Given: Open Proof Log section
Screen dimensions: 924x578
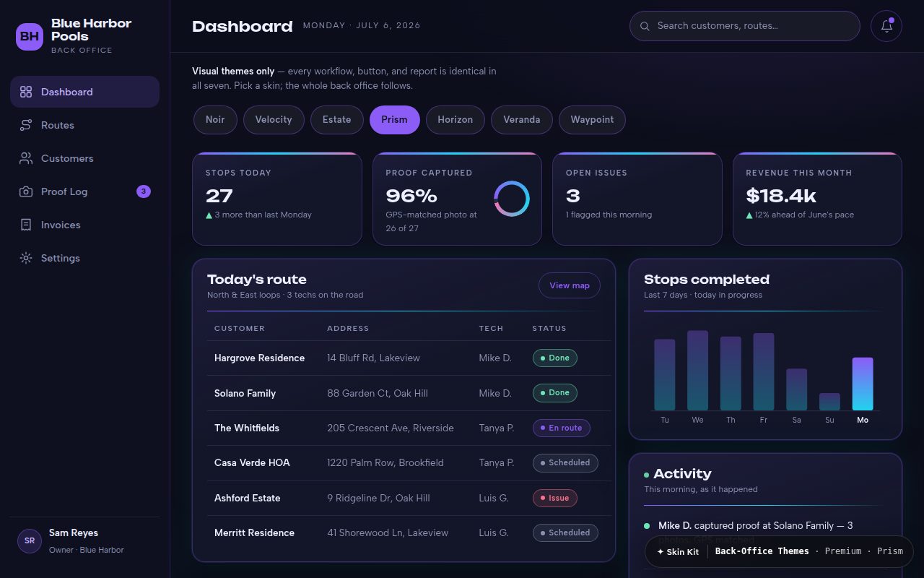Looking at the screenshot, I should 84,191.
